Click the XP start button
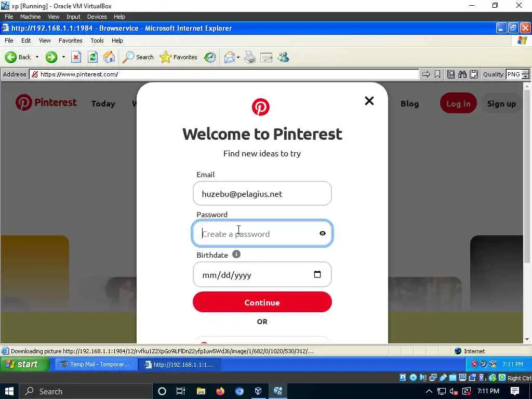The width and height of the screenshot is (532, 399). (24, 364)
